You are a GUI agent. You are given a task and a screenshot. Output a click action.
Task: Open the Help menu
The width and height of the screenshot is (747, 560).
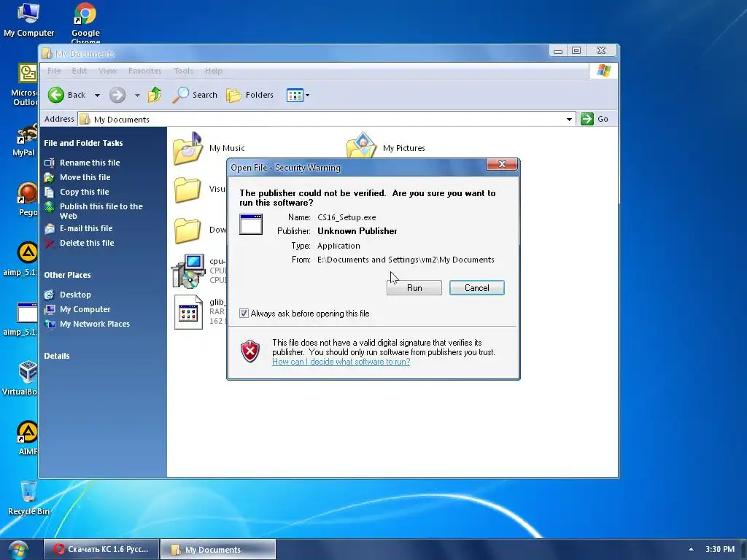(214, 71)
